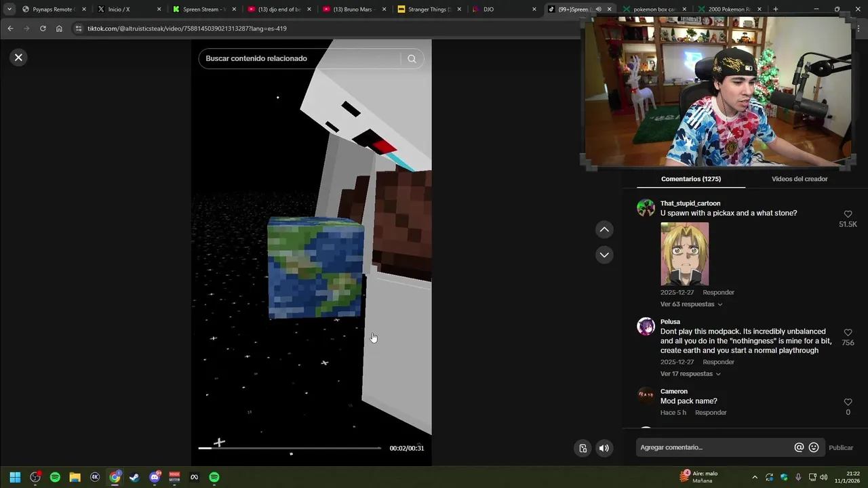Open Discord from taskbar

155,477
